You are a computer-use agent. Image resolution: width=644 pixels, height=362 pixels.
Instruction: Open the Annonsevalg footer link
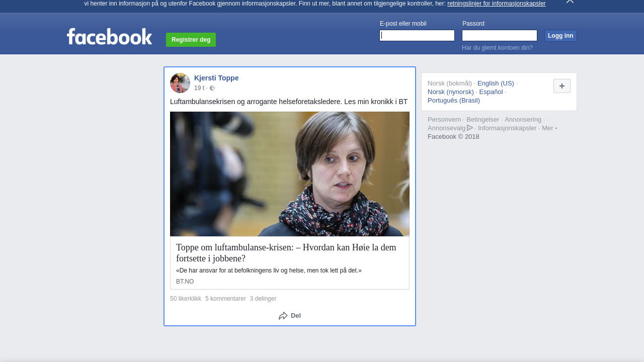click(x=450, y=128)
